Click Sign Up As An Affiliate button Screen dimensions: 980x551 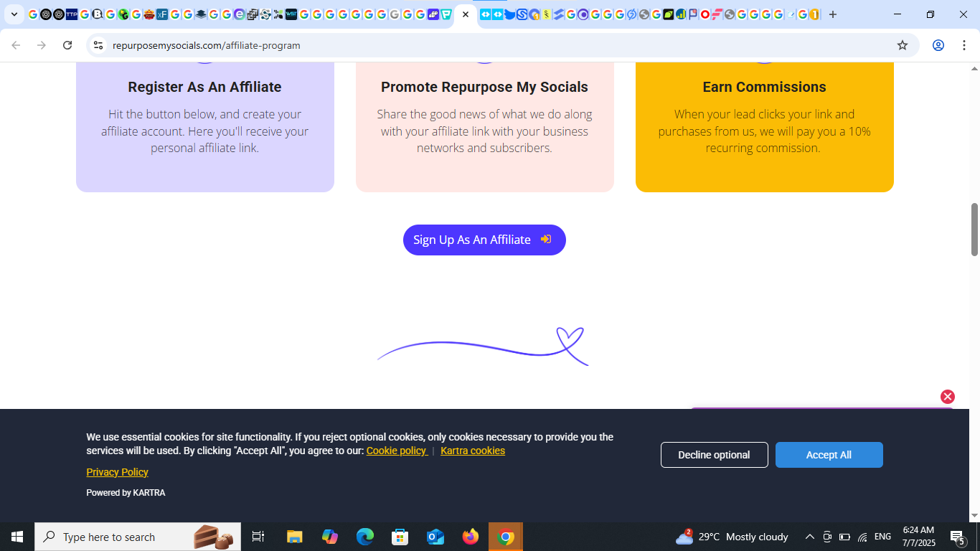(x=484, y=240)
